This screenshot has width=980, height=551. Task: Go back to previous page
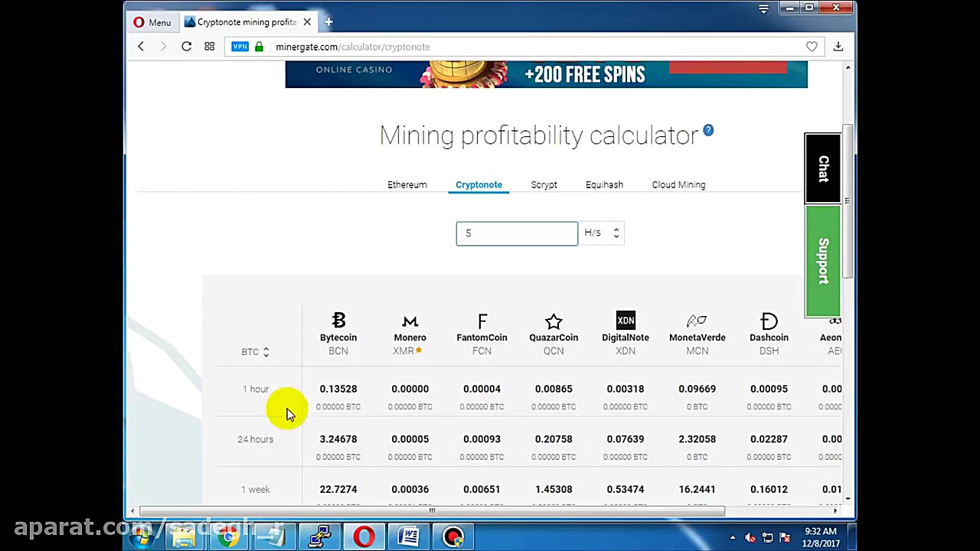(141, 47)
